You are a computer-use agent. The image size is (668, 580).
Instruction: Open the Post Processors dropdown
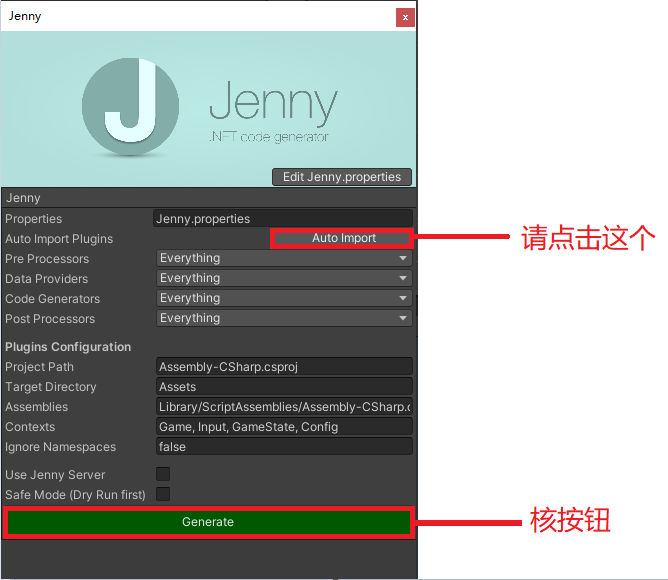[x=284, y=318]
